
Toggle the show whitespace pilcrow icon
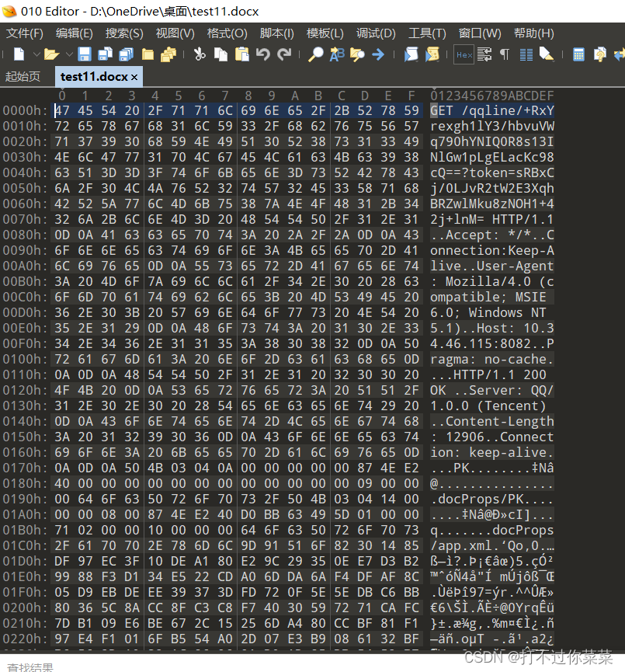click(505, 54)
